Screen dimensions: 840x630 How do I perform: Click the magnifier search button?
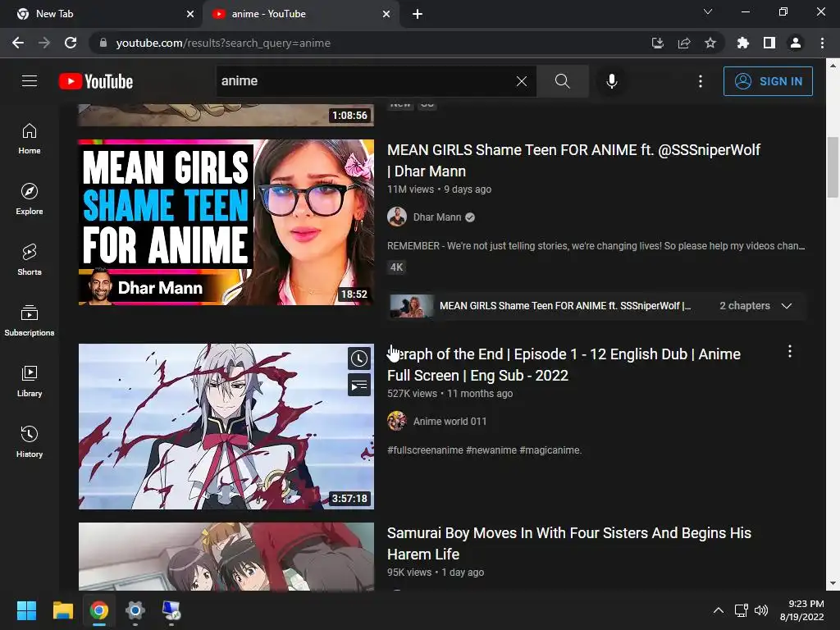[563, 81]
